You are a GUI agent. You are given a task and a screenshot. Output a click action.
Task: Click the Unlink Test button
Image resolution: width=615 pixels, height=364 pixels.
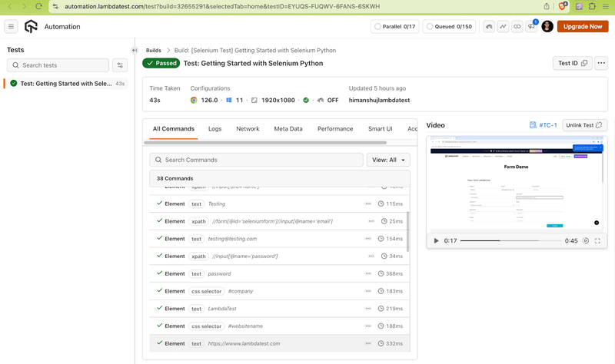pyautogui.click(x=584, y=125)
